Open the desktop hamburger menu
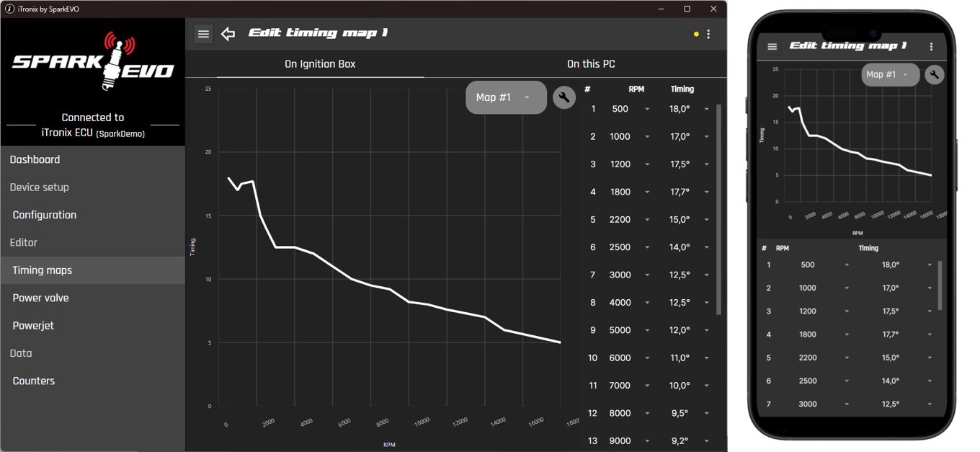 [x=203, y=34]
